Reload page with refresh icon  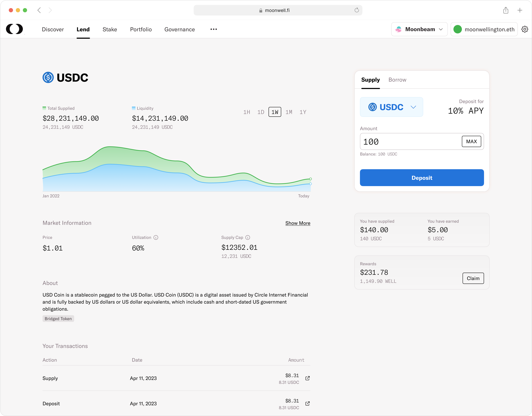pyautogui.click(x=357, y=10)
